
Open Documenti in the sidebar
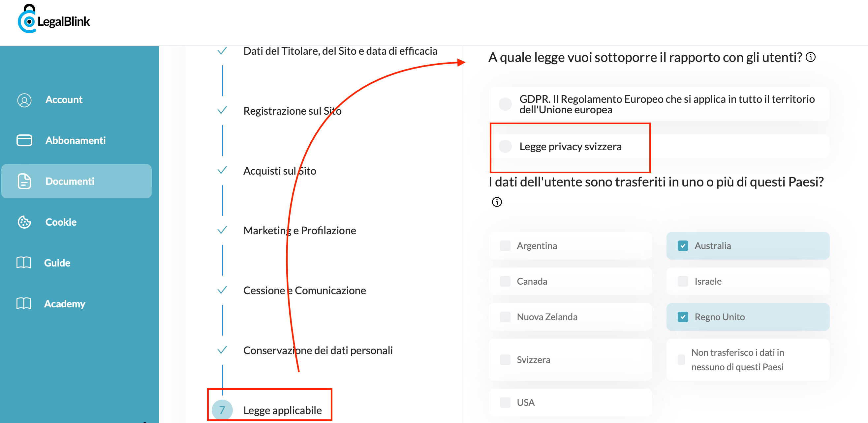click(x=77, y=181)
